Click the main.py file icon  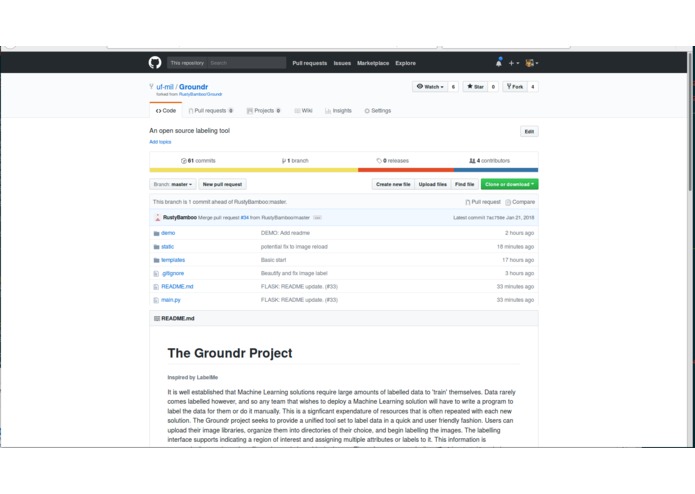(156, 300)
